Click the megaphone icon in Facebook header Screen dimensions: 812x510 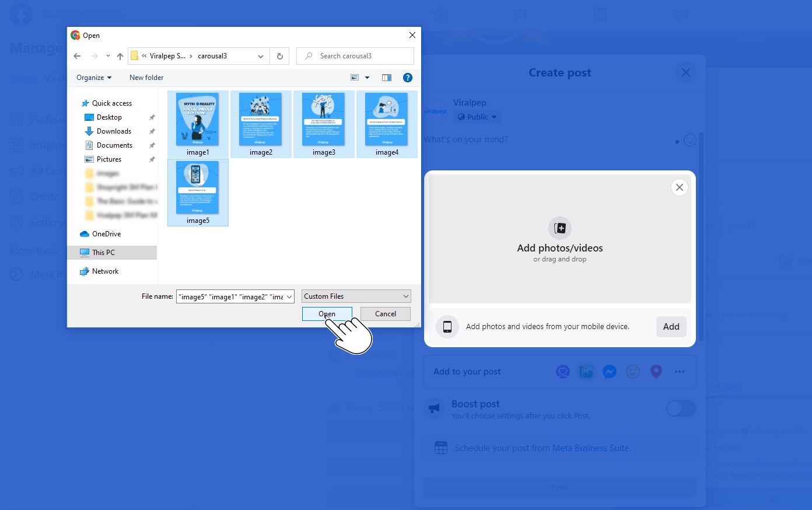coord(680,14)
